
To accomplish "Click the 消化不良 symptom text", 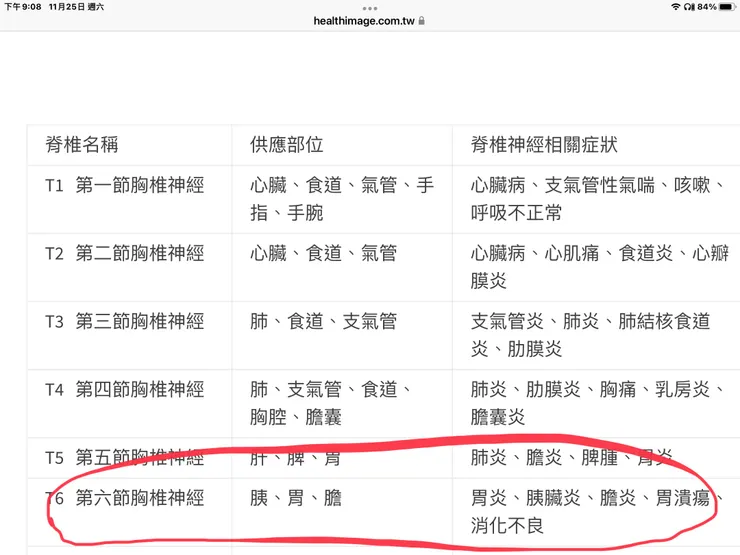I will tap(507, 525).
